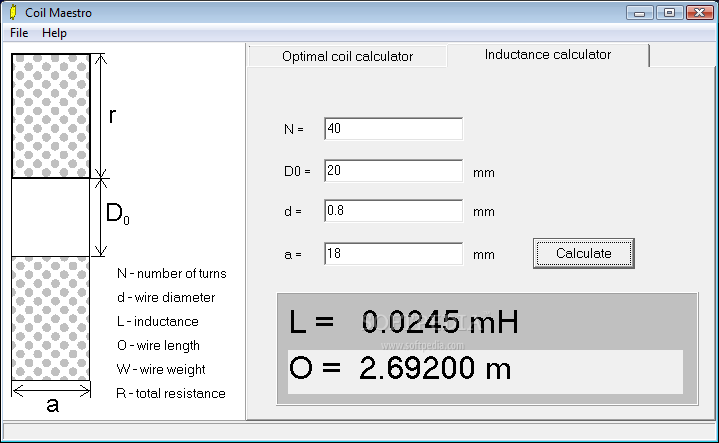Image resolution: width=719 pixels, height=443 pixels.
Task: Switch to Optimal coil calculator tab
Action: [347, 56]
